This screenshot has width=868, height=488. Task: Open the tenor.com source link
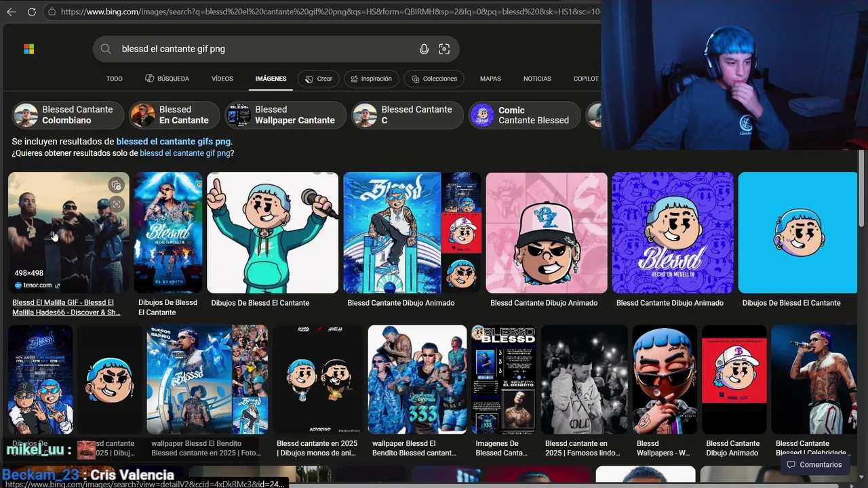(x=37, y=285)
